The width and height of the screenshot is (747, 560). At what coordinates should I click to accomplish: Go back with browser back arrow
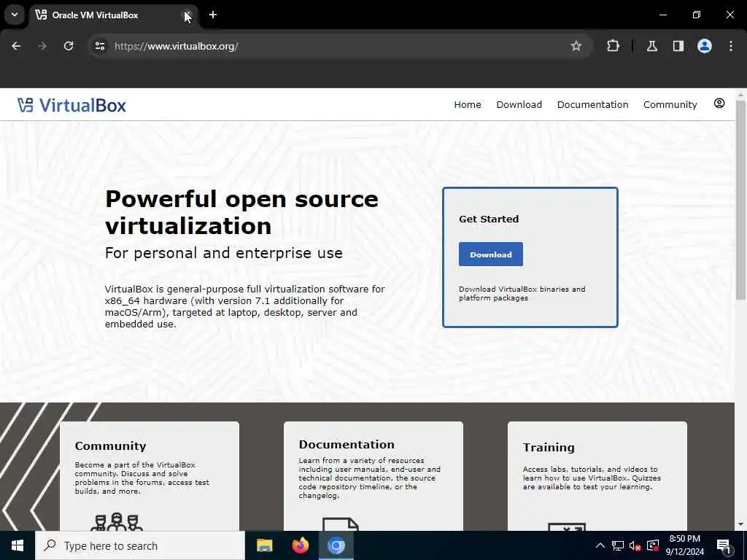(x=16, y=46)
